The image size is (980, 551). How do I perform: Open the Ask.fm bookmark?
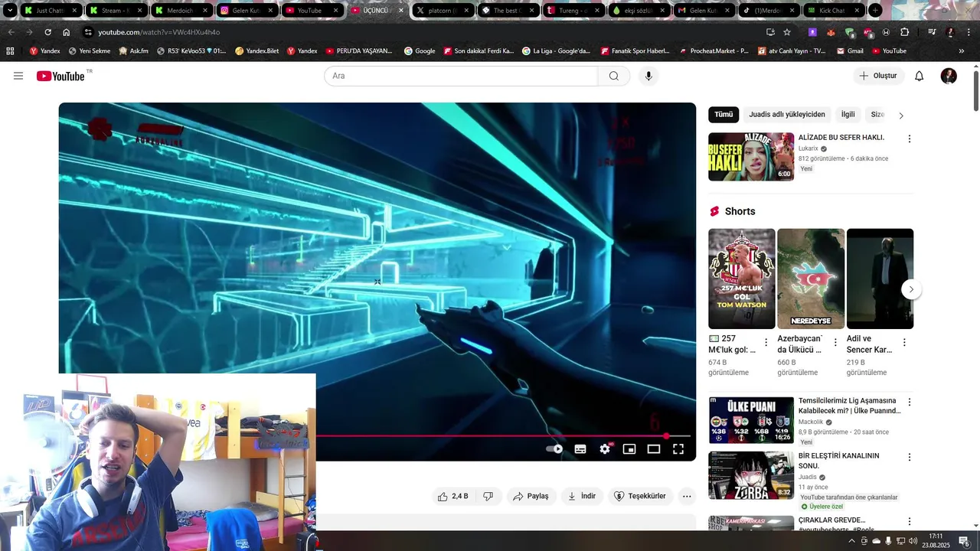click(x=134, y=51)
